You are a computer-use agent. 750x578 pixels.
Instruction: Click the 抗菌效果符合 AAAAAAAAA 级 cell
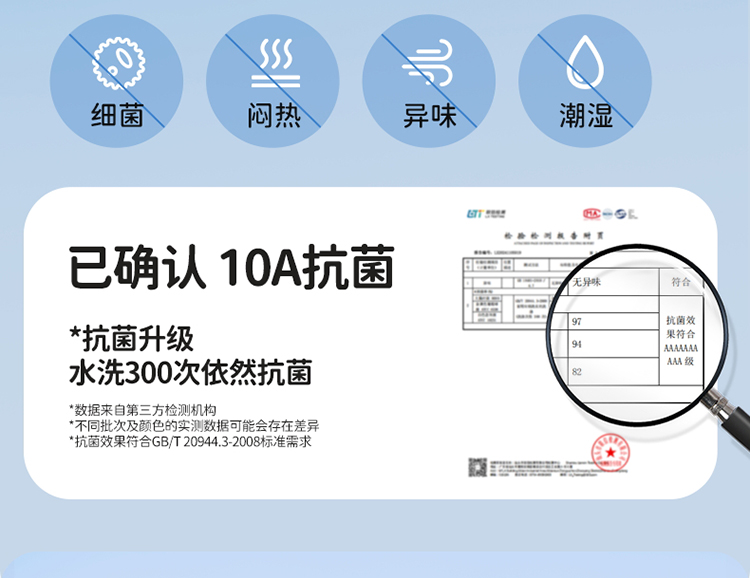tap(681, 340)
